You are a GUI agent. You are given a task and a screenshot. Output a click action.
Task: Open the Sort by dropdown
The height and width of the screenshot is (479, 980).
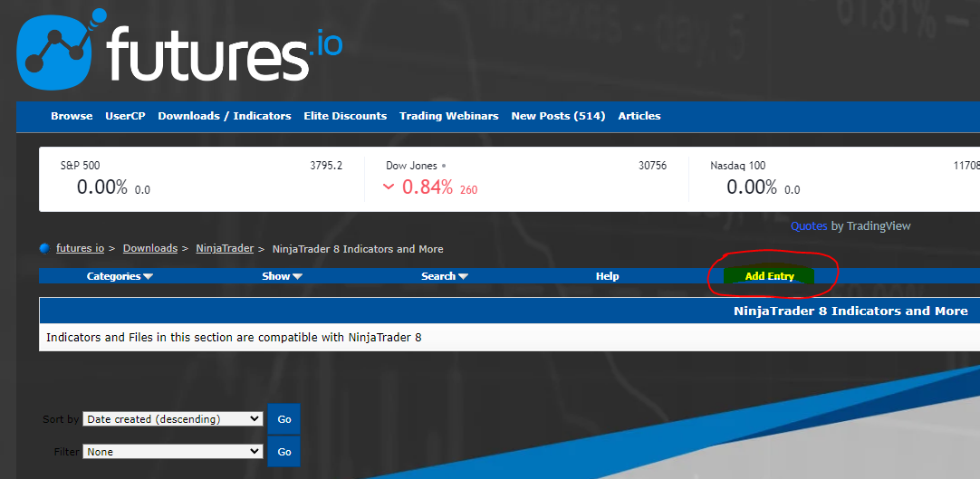point(173,419)
